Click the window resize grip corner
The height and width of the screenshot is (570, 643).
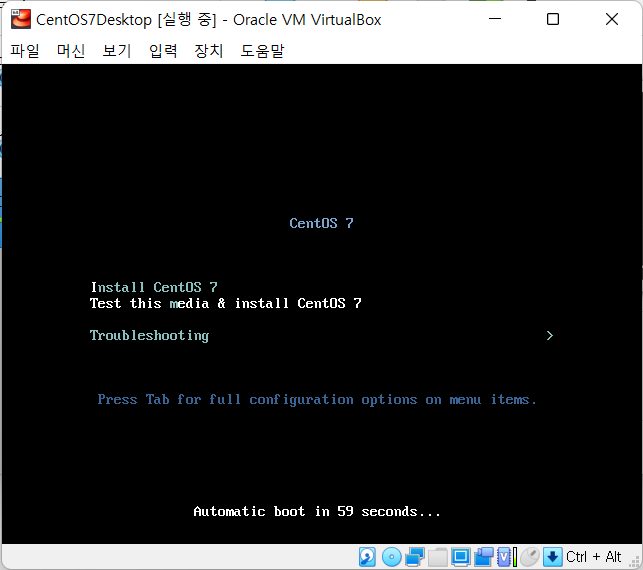pyautogui.click(x=635, y=561)
